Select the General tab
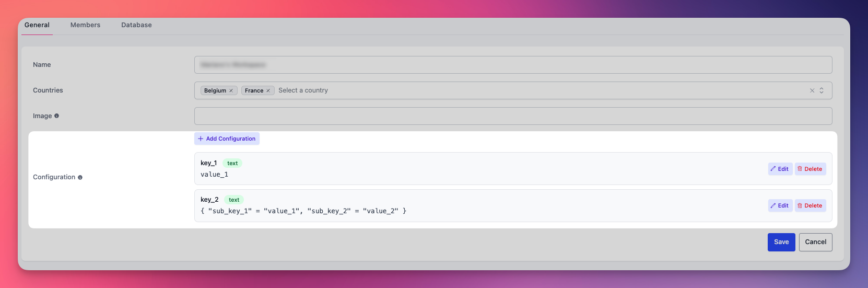Image resolution: width=868 pixels, height=288 pixels. point(37,25)
